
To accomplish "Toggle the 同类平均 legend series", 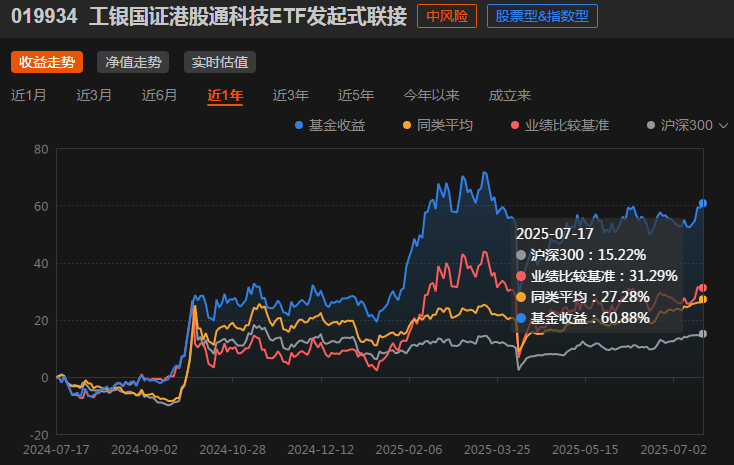I will point(438,125).
